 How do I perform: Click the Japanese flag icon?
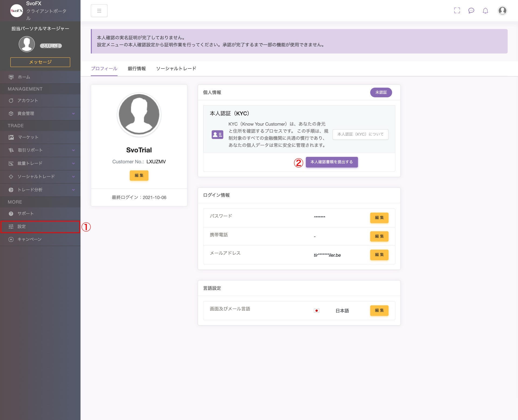[x=317, y=311]
